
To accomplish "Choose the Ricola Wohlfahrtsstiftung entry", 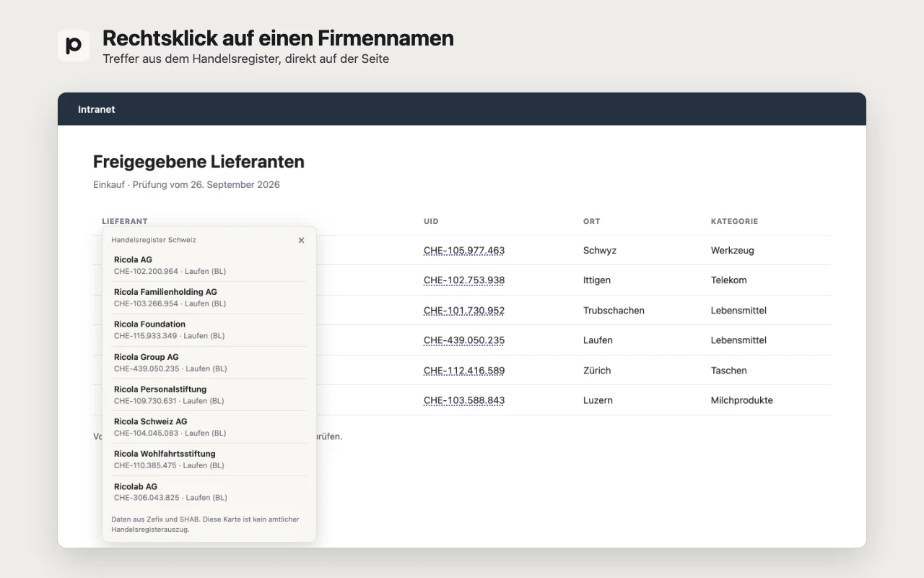I will pyautogui.click(x=209, y=460).
